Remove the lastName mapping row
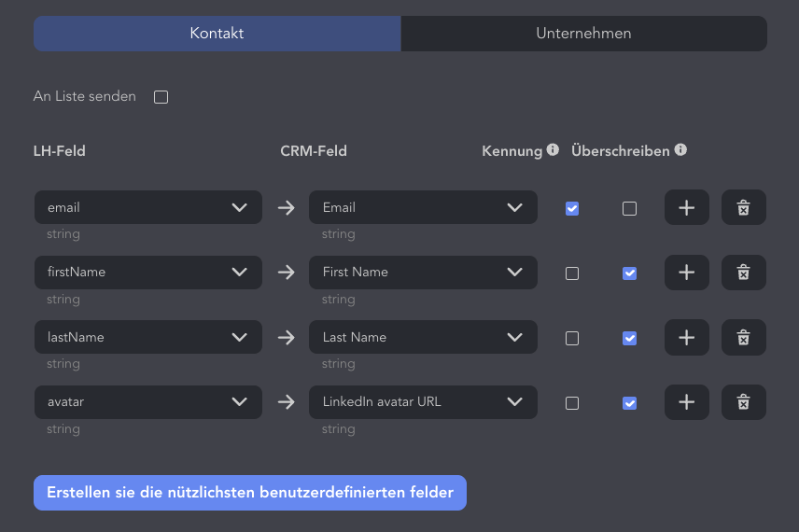The width and height of the screenshot is (799, 532). tap(743, 337)
